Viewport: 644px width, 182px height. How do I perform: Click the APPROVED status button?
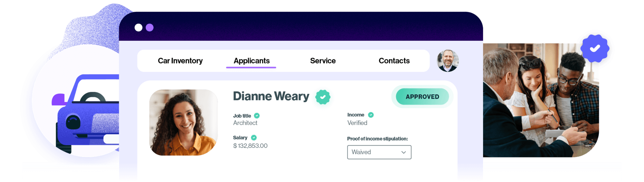[422, 97]
